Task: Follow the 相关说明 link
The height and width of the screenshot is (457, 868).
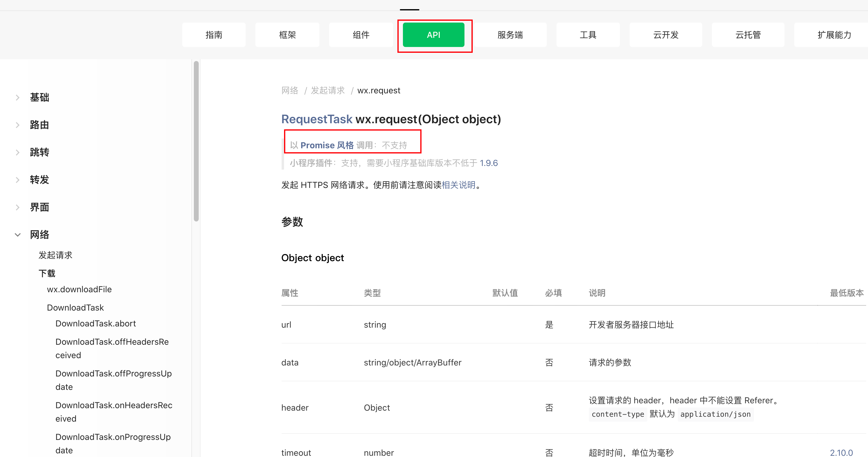Action: coord(458,185)
